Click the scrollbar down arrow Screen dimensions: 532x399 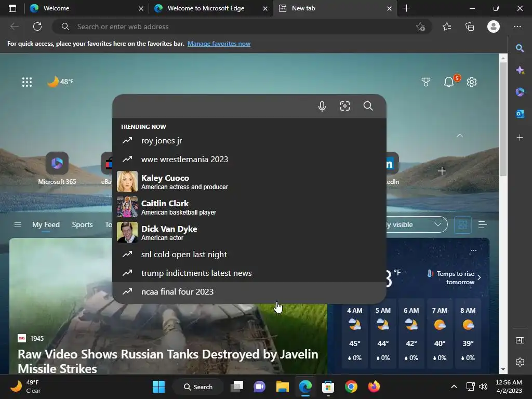click(503, 370)
